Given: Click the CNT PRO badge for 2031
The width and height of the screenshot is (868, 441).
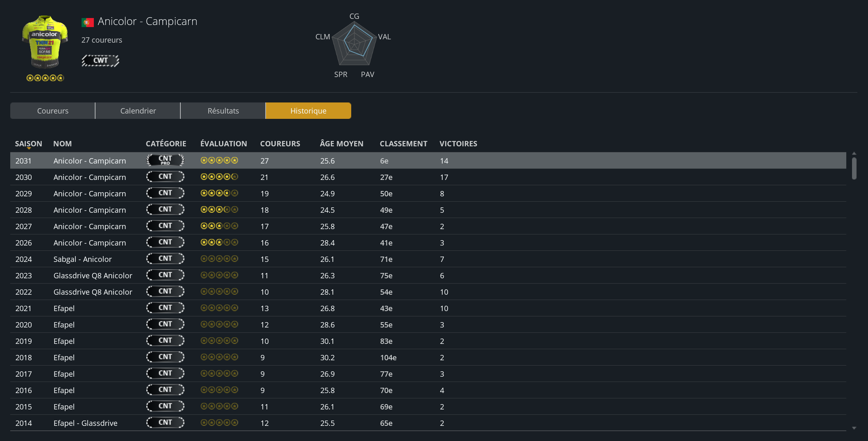Looking at the screenshot, I should (165, 160).
